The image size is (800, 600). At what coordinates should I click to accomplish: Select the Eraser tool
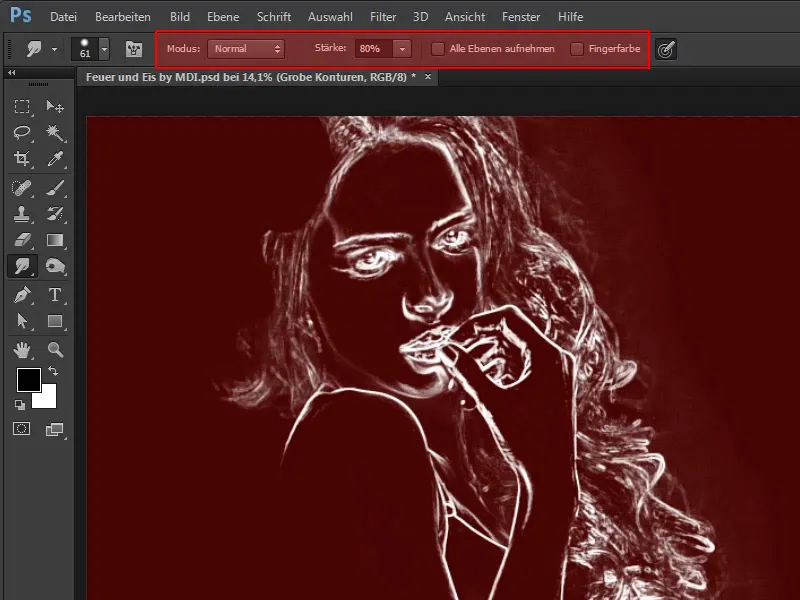pyautogui.click(x=21, y=240)
